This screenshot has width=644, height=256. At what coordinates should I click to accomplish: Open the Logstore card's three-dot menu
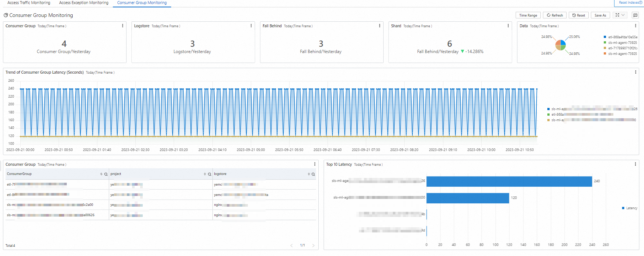pyautogui.click(x=251, y=26)
